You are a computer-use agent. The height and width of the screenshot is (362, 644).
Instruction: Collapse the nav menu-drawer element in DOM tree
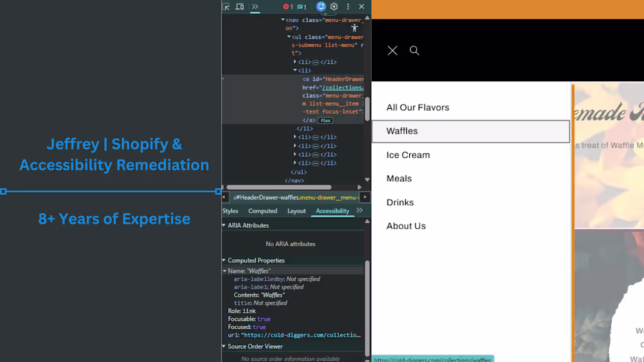click(283, 19)
